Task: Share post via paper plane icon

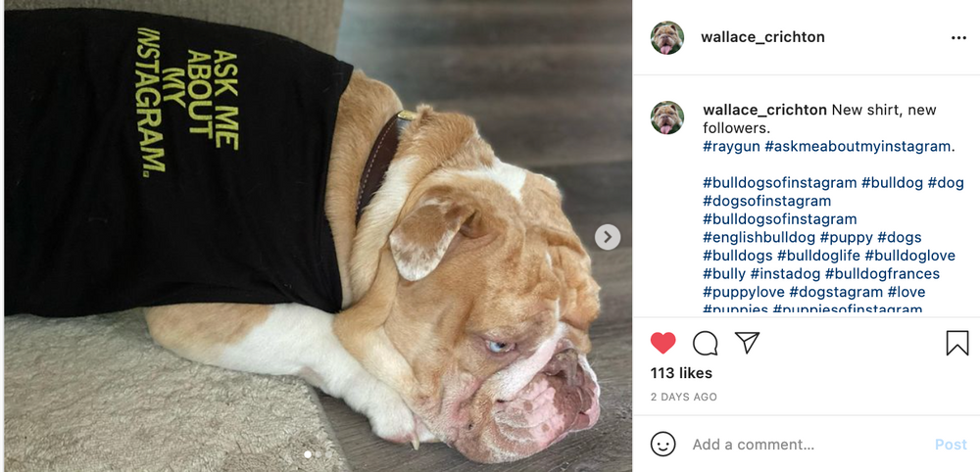Action: click(x=748, y=343)
